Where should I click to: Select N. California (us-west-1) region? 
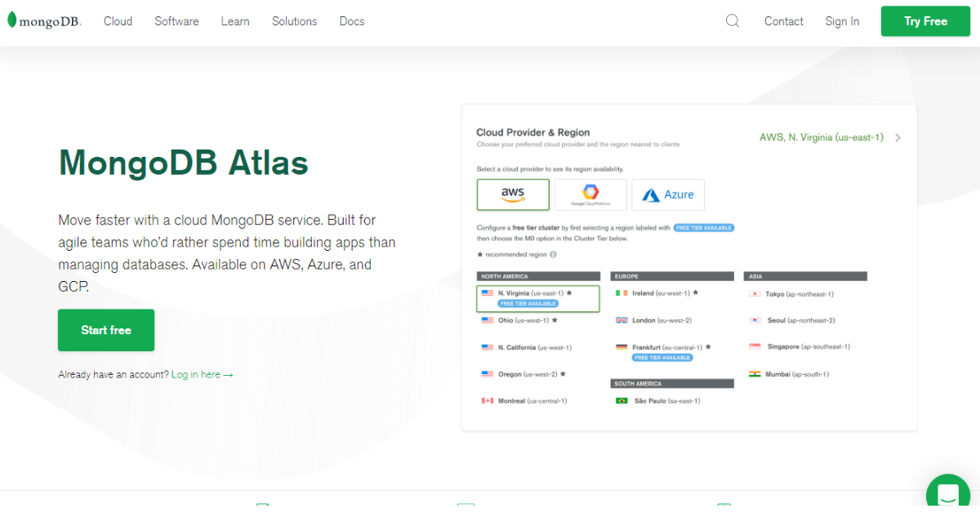coord(535,347)
